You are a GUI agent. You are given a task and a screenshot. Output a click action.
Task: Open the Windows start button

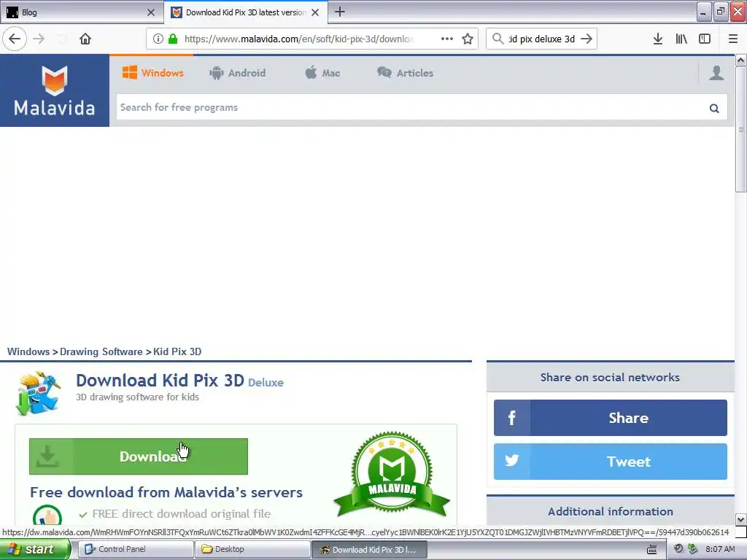click(x=35, y=549)
